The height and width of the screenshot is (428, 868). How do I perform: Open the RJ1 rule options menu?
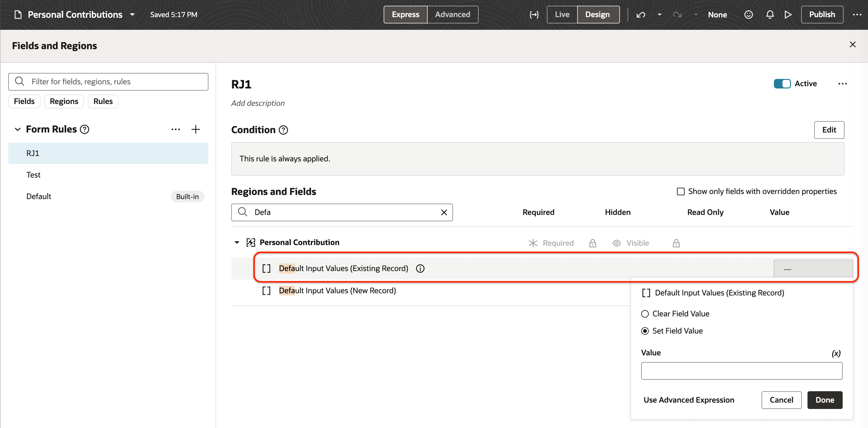[x=842, y=84]
